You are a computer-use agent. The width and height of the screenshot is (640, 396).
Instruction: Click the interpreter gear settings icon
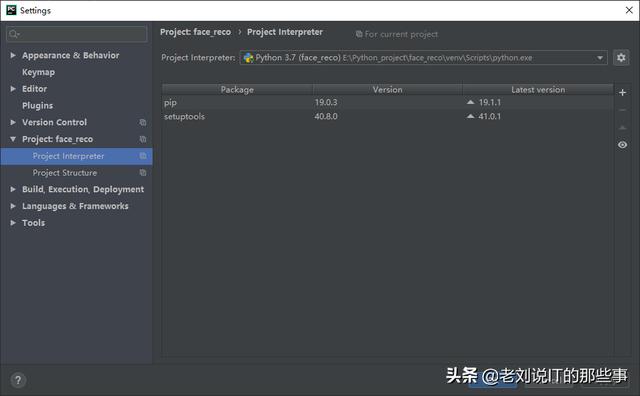point(621,58)
